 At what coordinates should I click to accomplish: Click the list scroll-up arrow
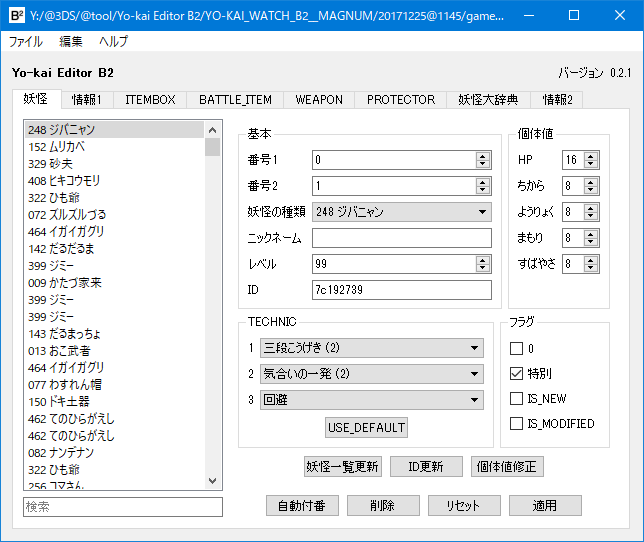pos(212,130)
